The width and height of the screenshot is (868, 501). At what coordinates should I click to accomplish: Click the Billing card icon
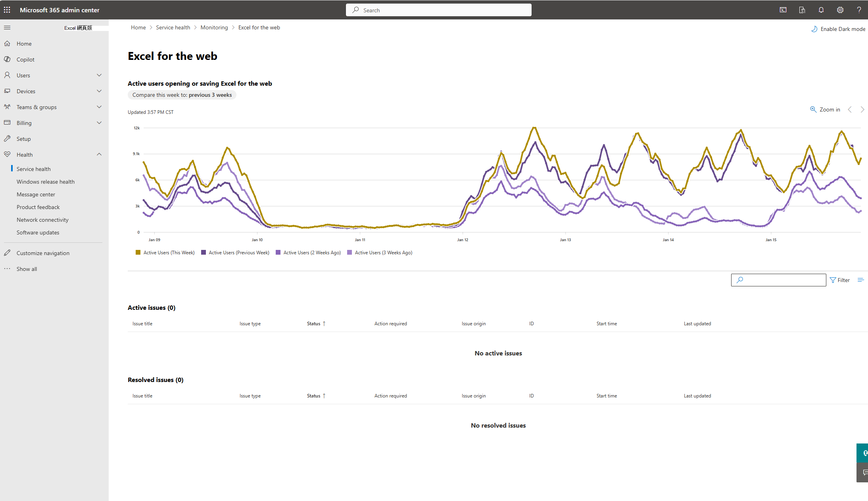(7, 123)
